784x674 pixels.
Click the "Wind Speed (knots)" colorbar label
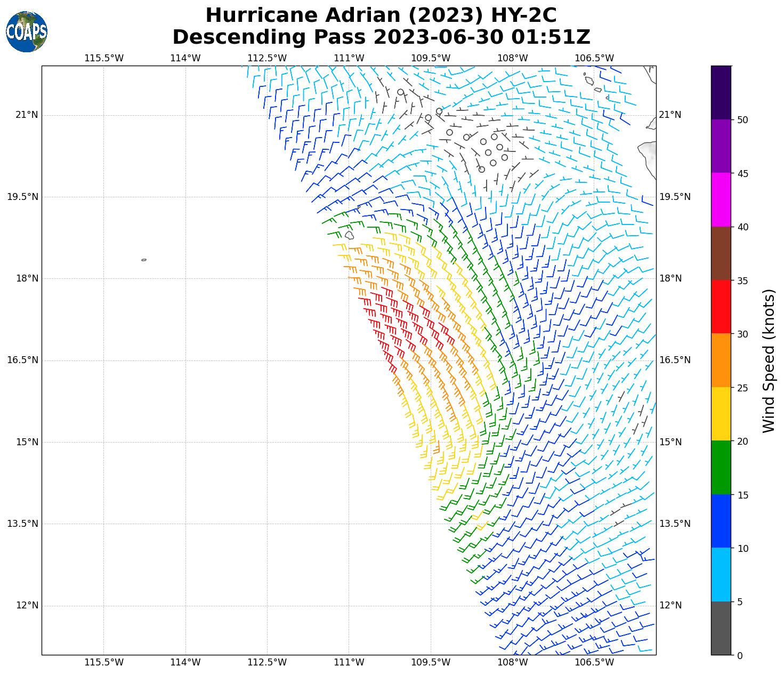pyautogui.click(x=769, y=361)
